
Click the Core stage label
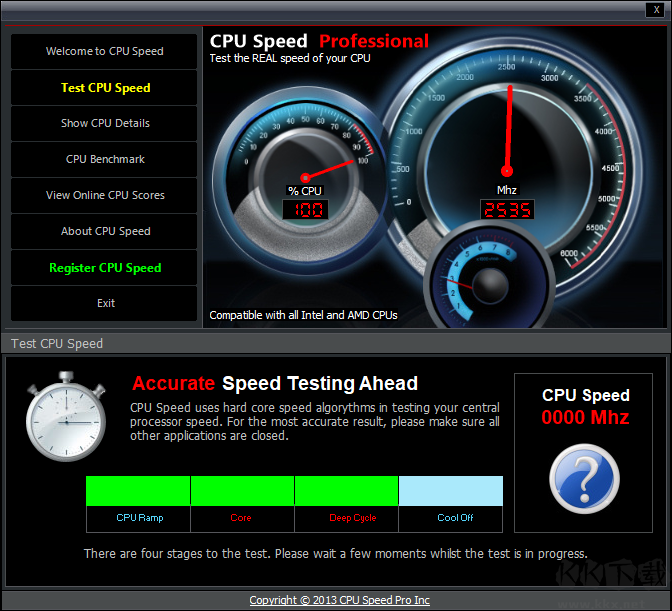[241, 518]
